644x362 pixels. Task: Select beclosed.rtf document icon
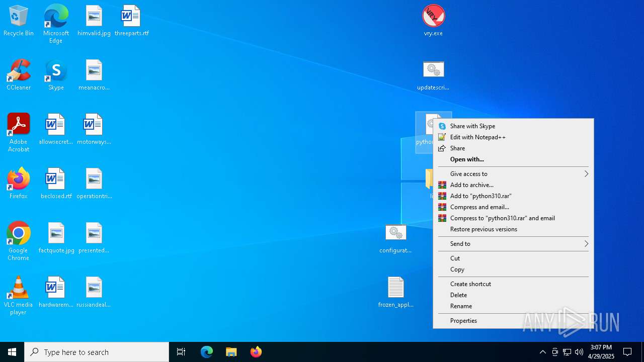(x=56, y=184)
